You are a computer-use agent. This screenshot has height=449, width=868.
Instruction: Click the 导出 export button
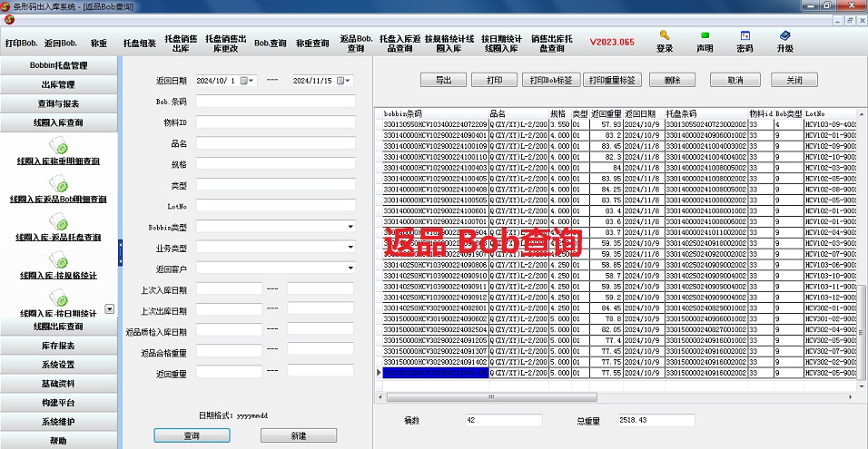pyautogui.click(x=443, y=80)
